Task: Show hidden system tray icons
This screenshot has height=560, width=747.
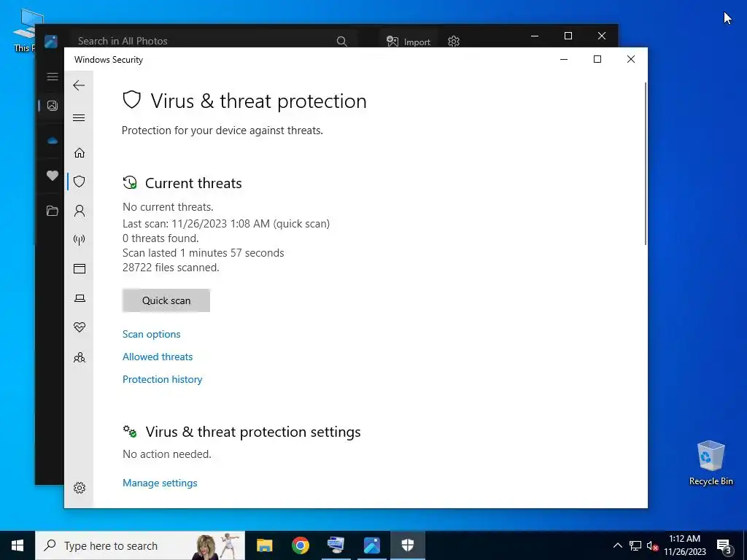Action: (x=617, y=545)
